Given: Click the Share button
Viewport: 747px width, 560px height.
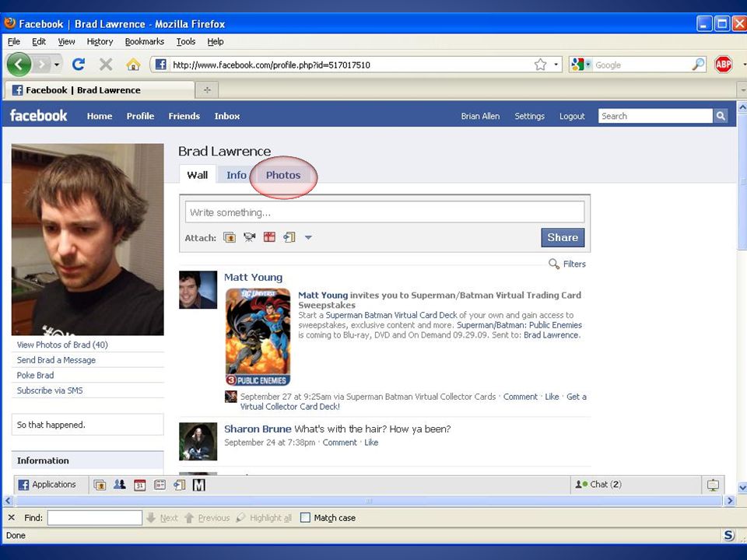Looking at the screenshot, I should point(563,237).
